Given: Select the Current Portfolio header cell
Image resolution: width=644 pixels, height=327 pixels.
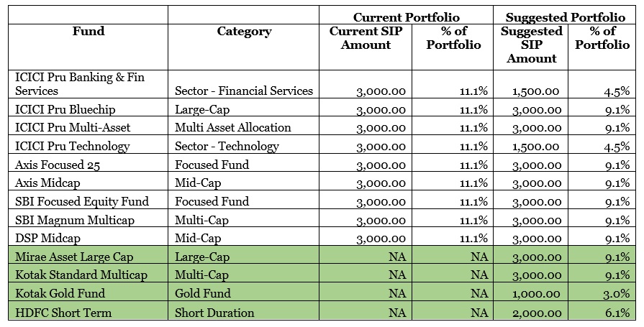Looking at the screenshot, I should 406,17.
